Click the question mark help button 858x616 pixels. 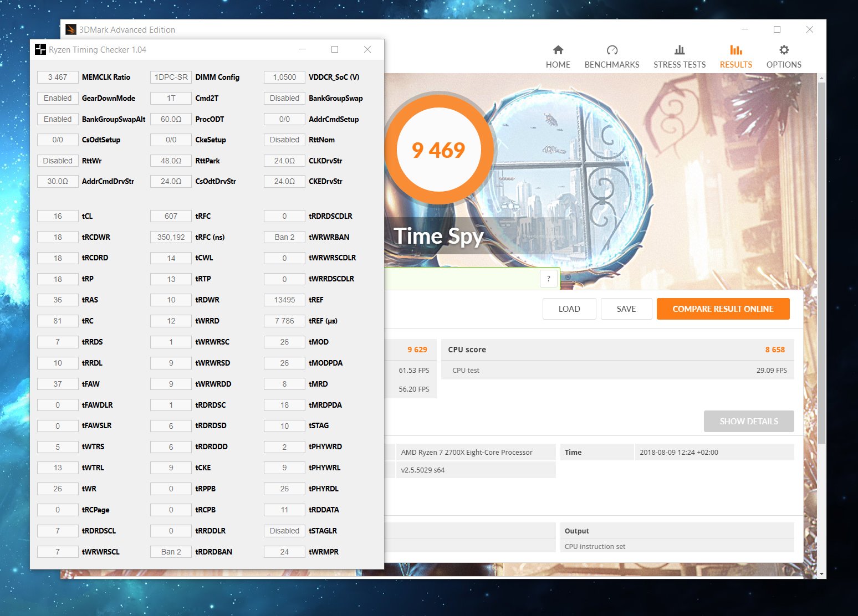tap(549, 279)
